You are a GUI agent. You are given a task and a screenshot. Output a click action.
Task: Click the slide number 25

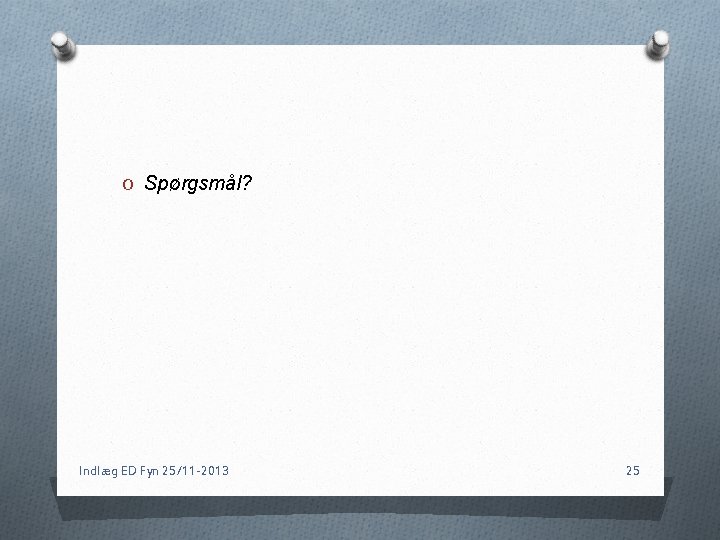tap(633, 471)
